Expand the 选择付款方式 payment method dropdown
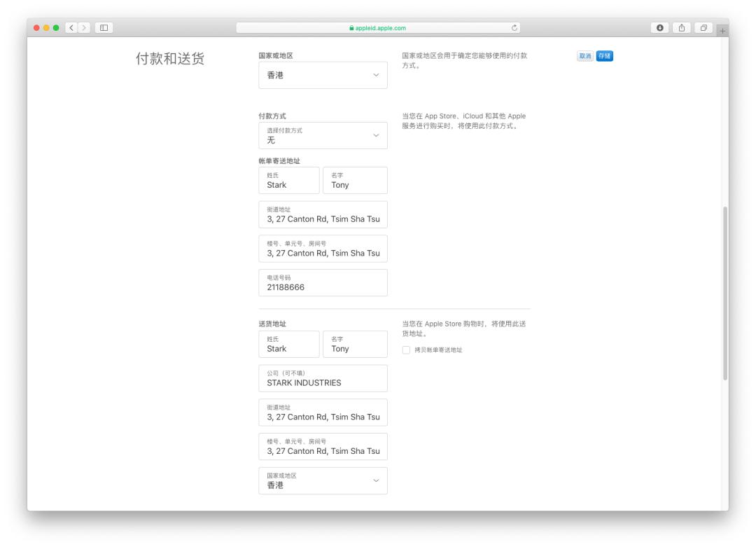This screenshot has height=547, width=756. 323,135
